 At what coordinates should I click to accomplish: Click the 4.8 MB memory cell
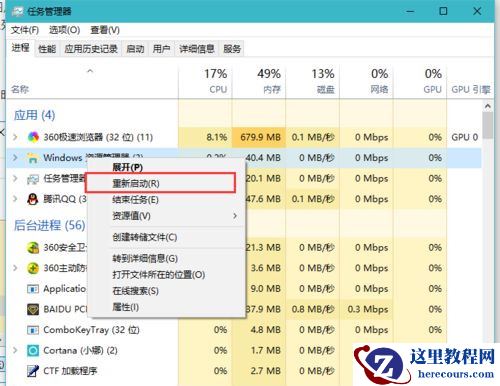coord(259,330)
